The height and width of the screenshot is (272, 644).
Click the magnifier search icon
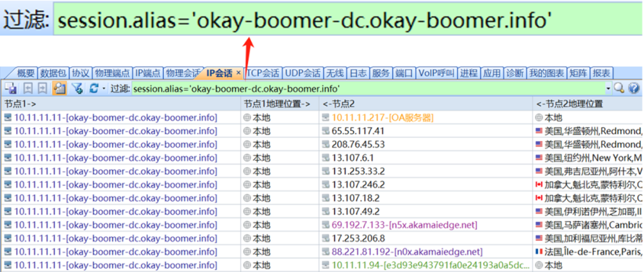tap(619, 88)
